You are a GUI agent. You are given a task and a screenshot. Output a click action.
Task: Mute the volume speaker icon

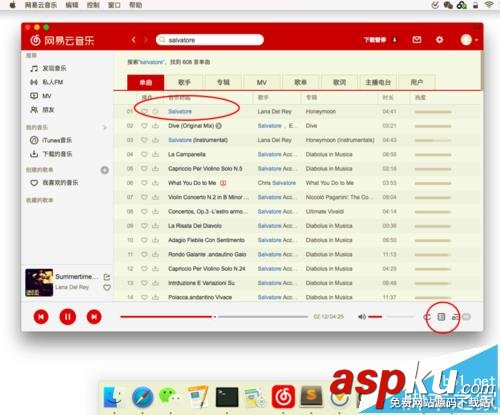(362, 317)
